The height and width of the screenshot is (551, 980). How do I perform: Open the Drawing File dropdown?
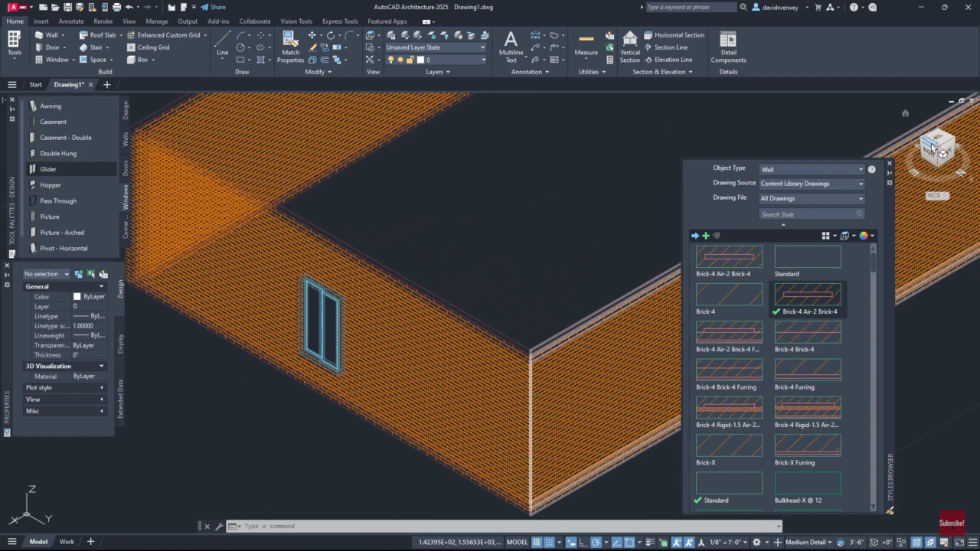pyautogui.click(x=812, y=198)
